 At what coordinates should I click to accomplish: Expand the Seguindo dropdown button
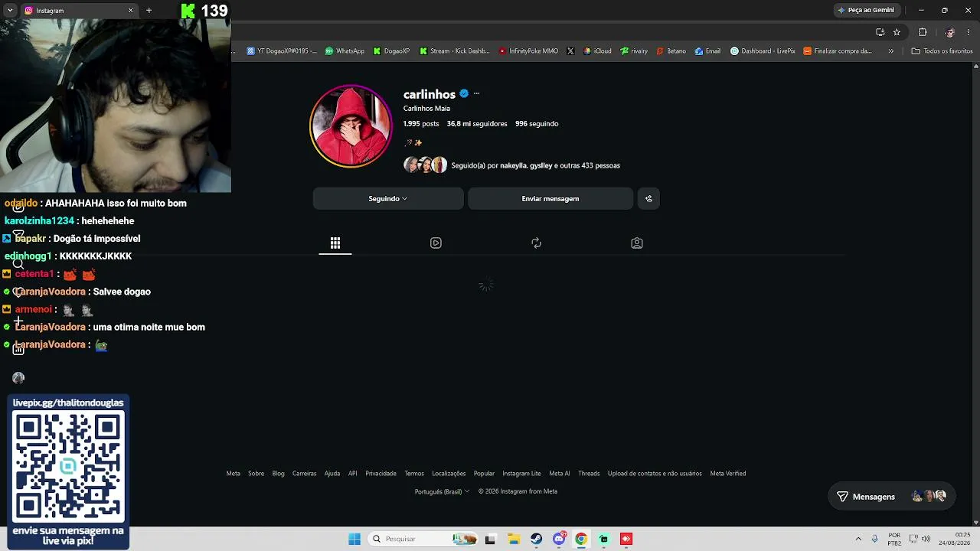[388, 199]
